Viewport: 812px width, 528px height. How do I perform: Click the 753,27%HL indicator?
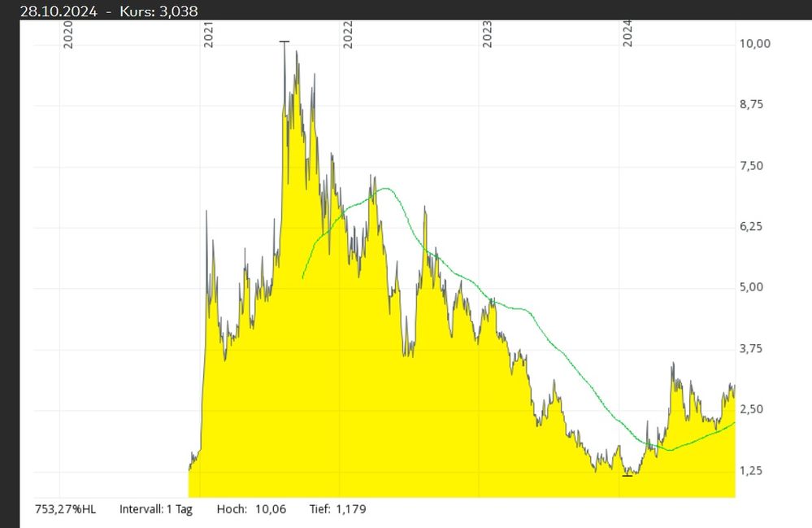point(65,509)
